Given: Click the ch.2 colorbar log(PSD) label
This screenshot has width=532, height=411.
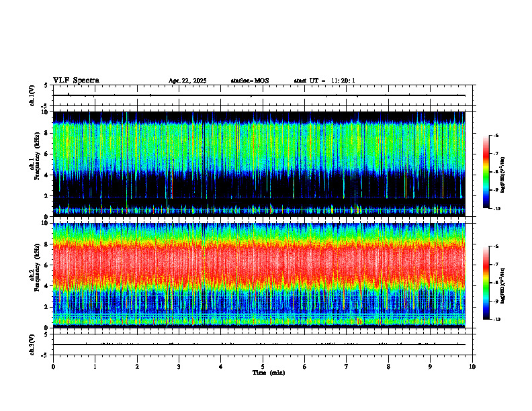Looking at the screenshot, I should pos(503,285).
